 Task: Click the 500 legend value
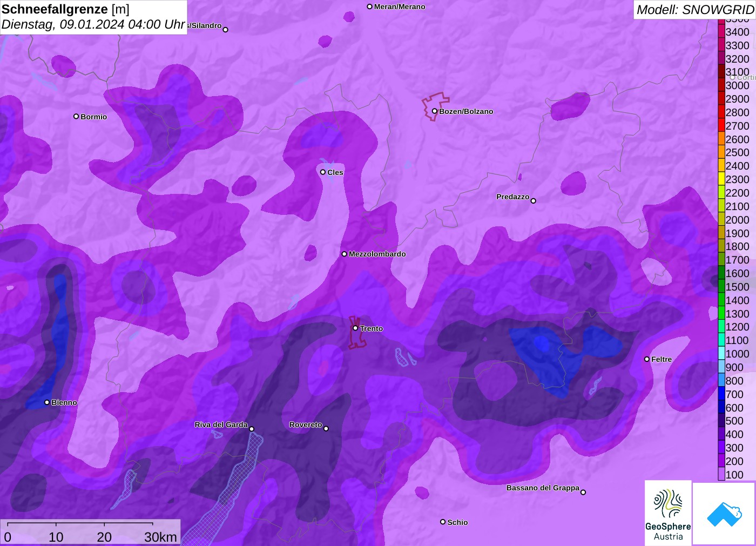pos(734,421)
